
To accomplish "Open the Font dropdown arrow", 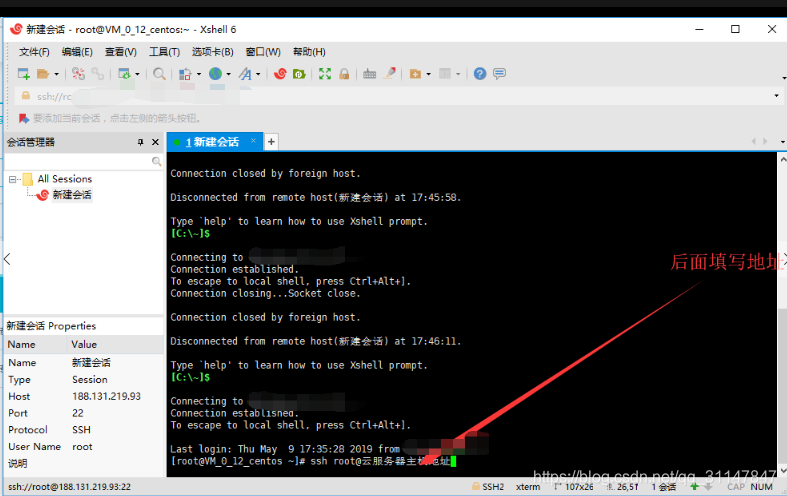I will [258, 74].
